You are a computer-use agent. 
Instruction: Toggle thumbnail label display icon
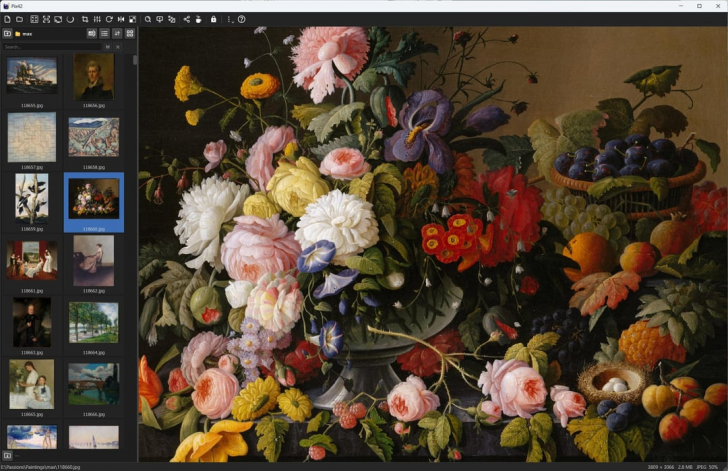[x=92, y=33]
